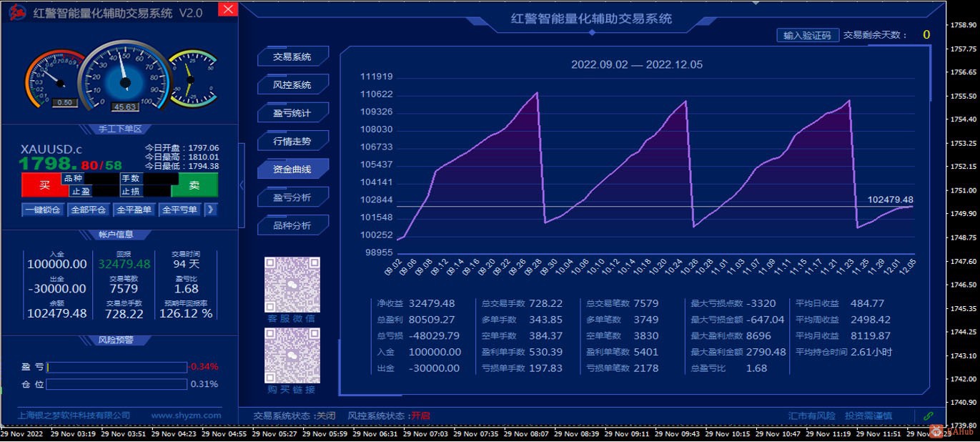Click the 仓位 position progress bar

[117, 384]
